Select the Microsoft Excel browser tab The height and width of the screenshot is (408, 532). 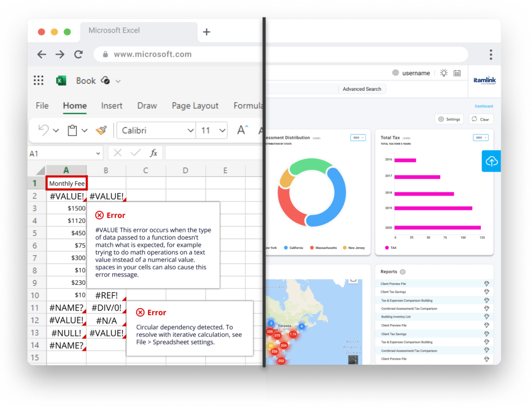pos(139,31)
